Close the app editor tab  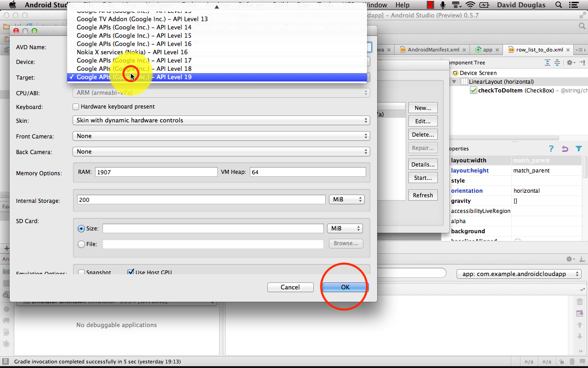click(498, 50)
